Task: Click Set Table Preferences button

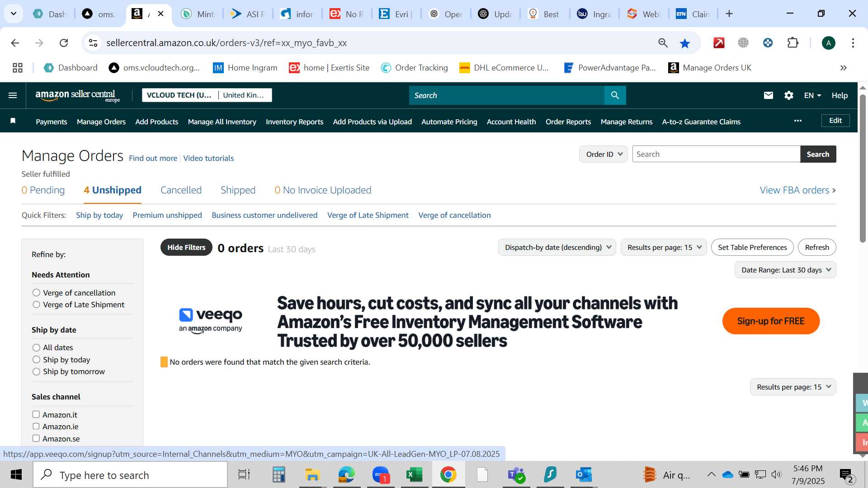Action: pyautogui.click(x=752, y=247)
